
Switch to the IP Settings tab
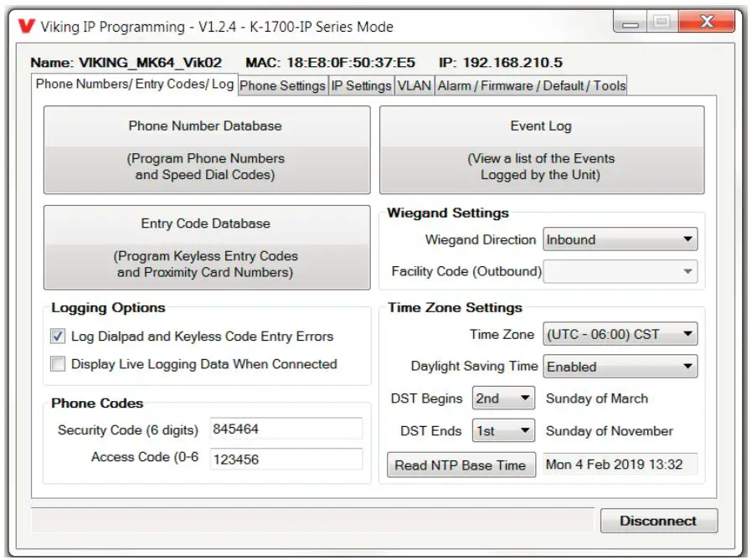tap(362, 85)
